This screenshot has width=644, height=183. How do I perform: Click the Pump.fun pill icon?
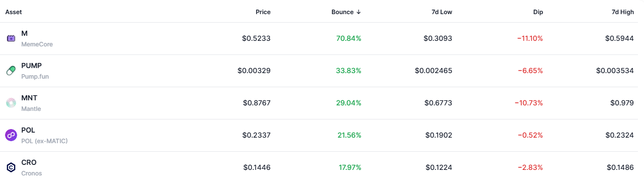pyautogui.click(x=11, y=71)
